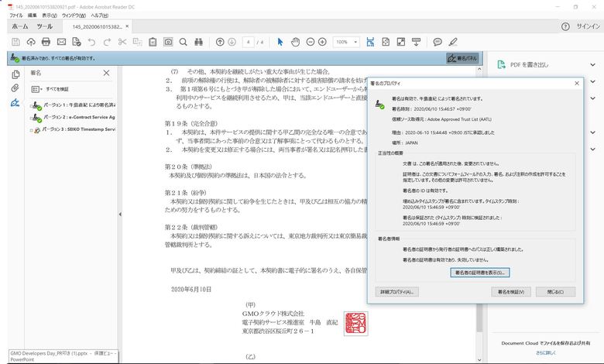Click the pen Highlight text icon

(453, 42)
